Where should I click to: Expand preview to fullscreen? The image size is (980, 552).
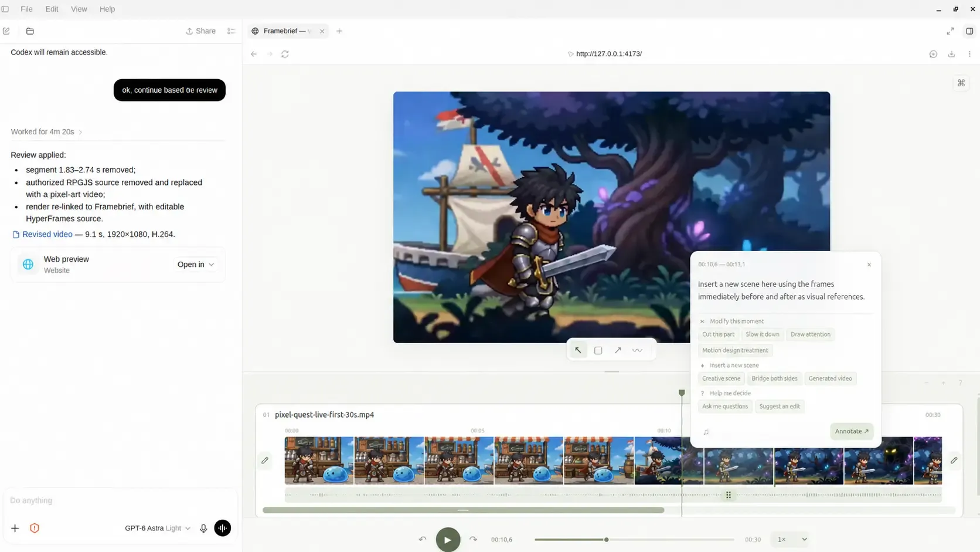point(950,31)
